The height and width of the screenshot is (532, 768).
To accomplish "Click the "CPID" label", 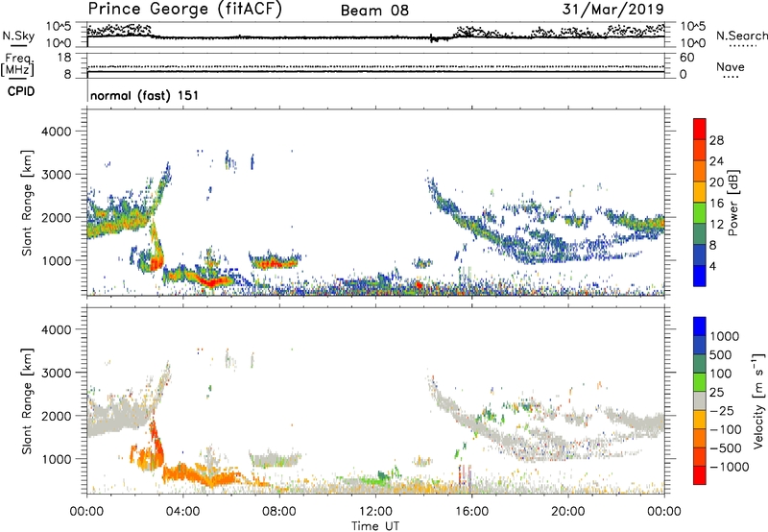I will tap(21, 91).
